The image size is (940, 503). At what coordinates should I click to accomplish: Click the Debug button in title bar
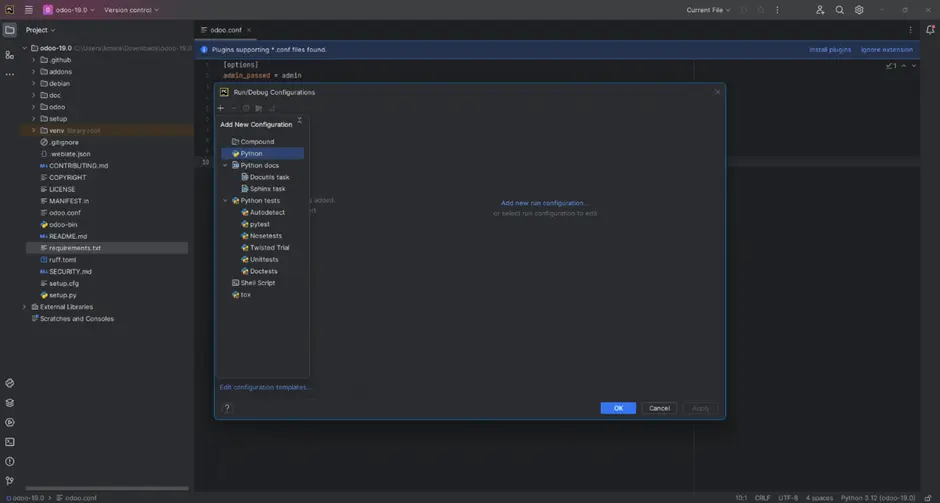(x=761, y=10)
